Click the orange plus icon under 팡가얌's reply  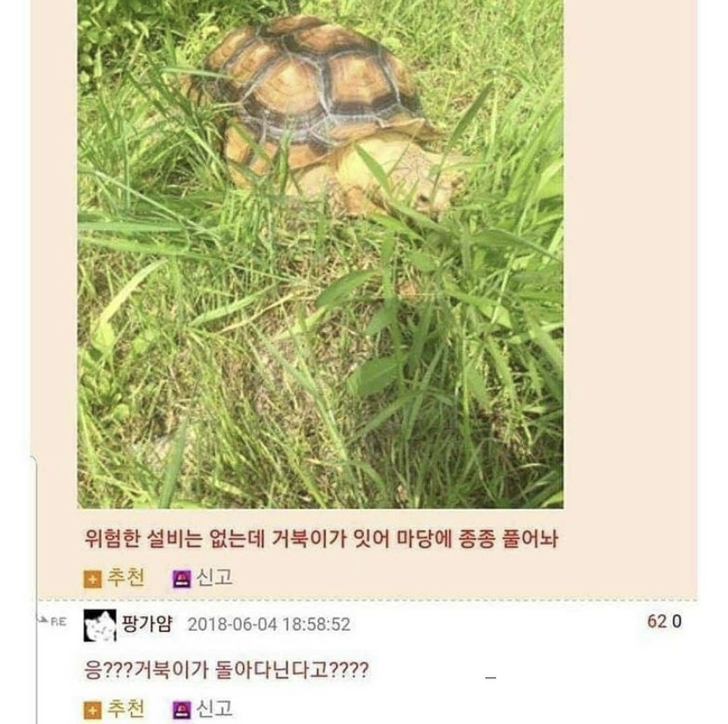[92, 711]
